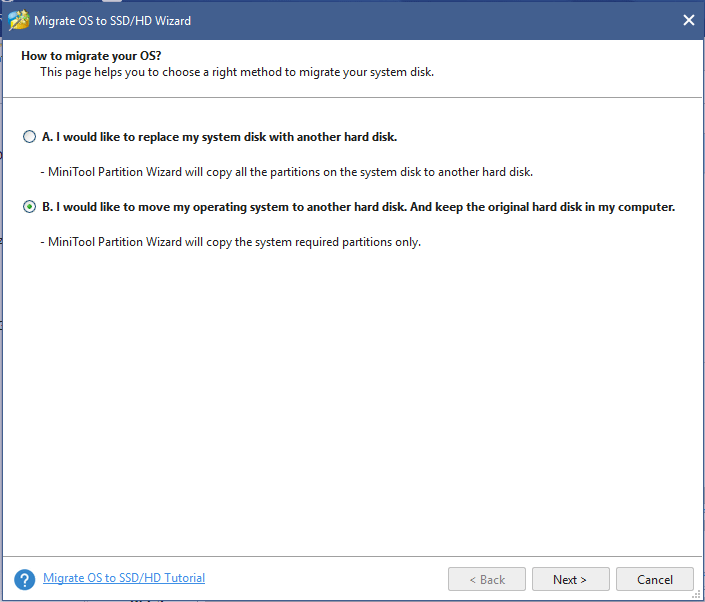
Task: Cancel the migration wizard
Action: click(x=654, y=579)
